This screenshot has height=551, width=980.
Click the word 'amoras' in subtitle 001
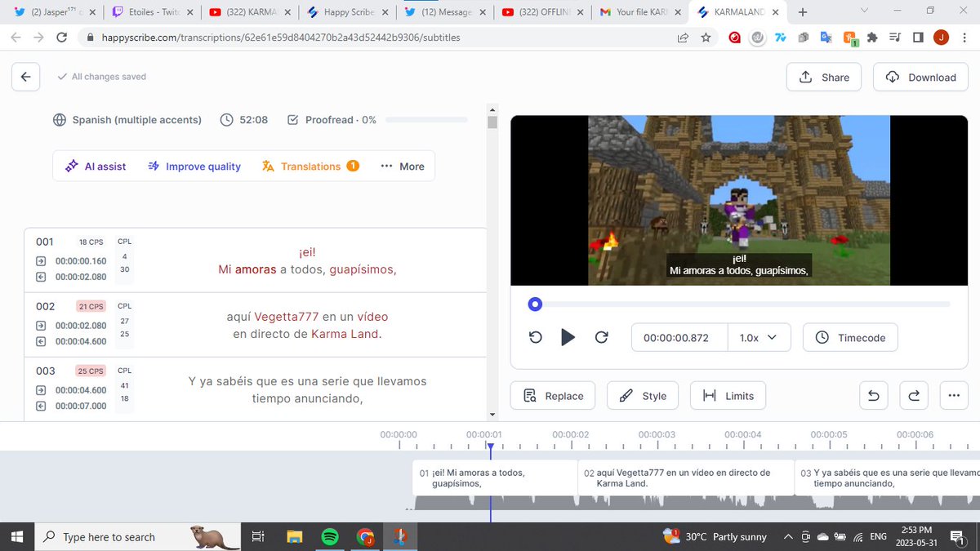[256, 269]
